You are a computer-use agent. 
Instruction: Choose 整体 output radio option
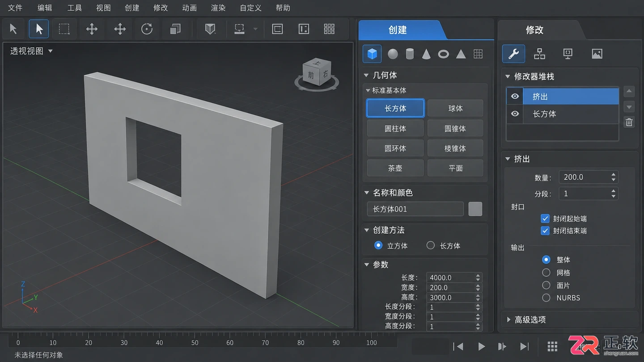(x=546, y=260)
